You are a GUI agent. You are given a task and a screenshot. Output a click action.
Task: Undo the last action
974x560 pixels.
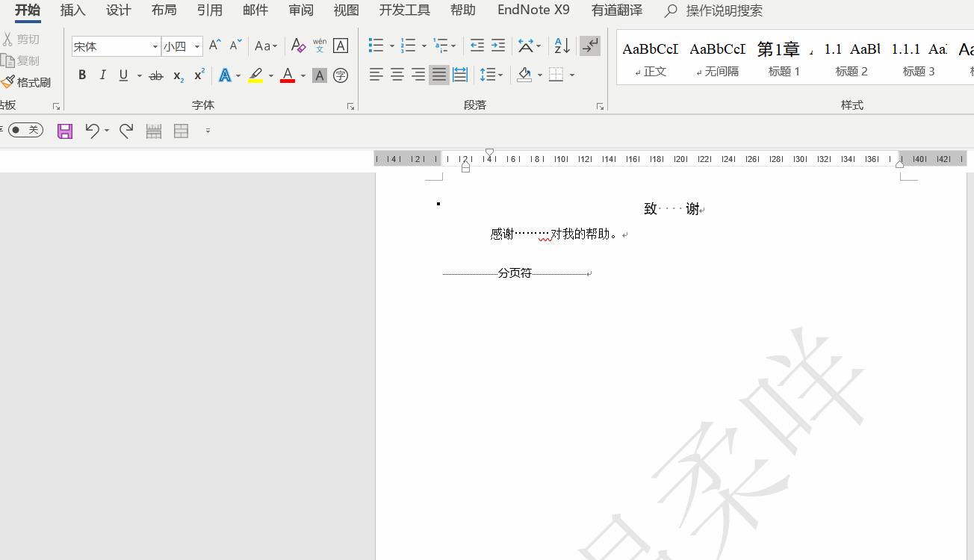pos(91,131)
